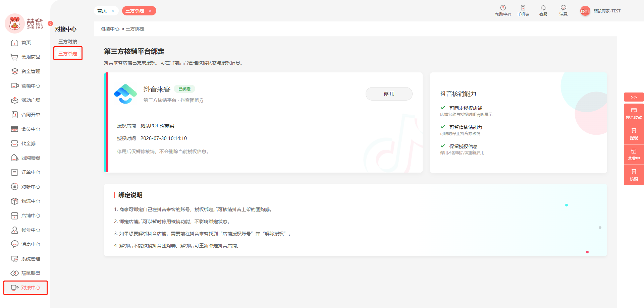Click the authorization time 2026-07-30 10:14:10
Image resolution: width=644 pixels, height=308 pixels.
coord(164,138)
